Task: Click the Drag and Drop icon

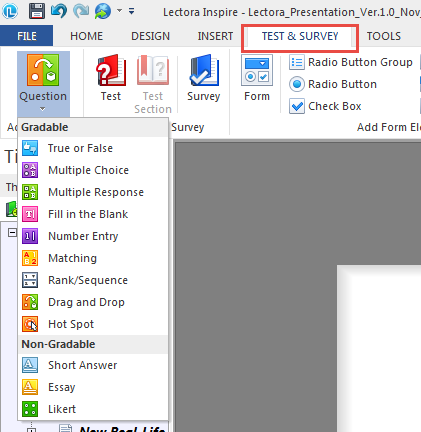Action: 30,302
